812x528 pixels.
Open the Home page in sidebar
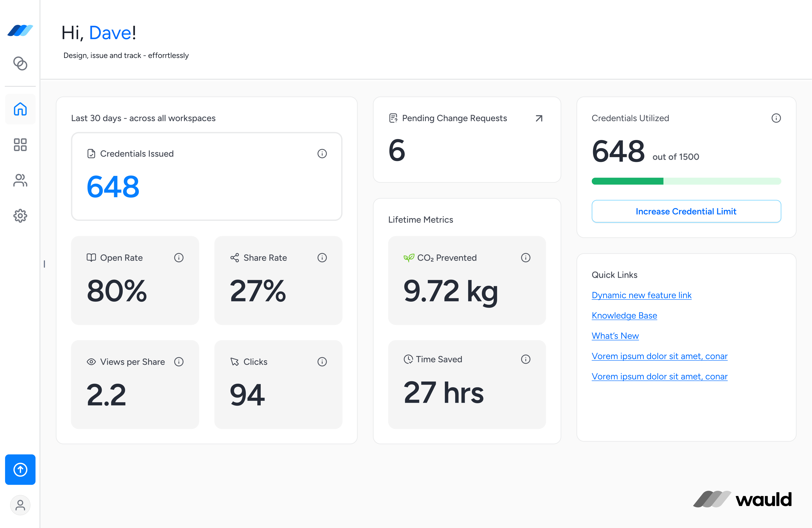tap(20, 109)
